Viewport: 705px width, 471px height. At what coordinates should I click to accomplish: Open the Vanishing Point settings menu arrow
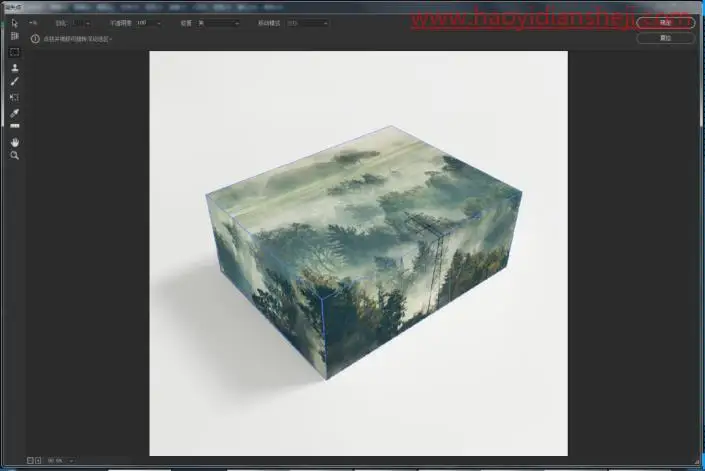coord(33,22)
